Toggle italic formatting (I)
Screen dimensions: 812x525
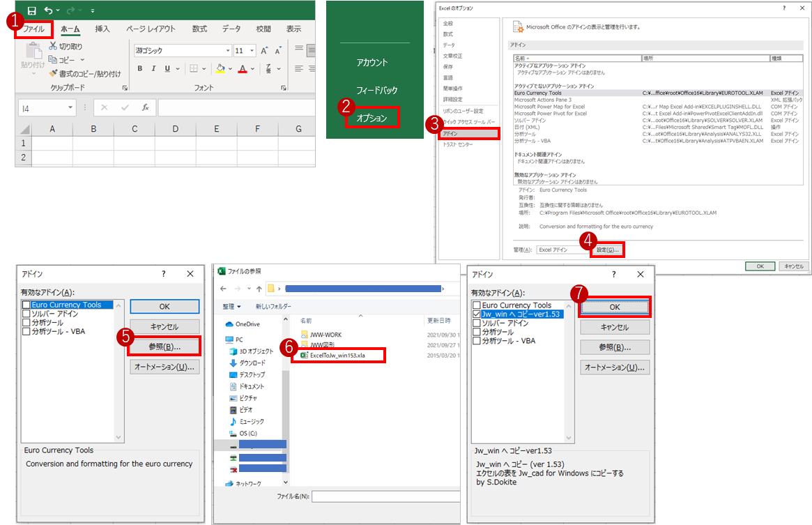153,68
